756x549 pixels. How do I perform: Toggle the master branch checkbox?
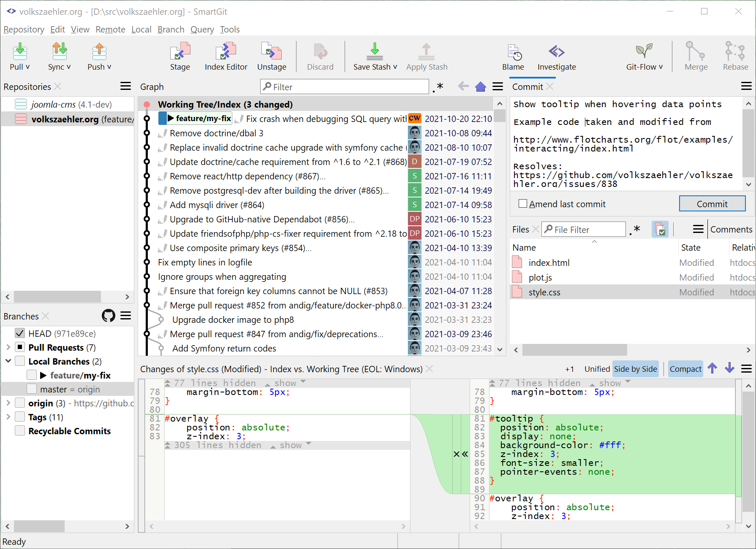pyautogui.click(x=32, y=389)
